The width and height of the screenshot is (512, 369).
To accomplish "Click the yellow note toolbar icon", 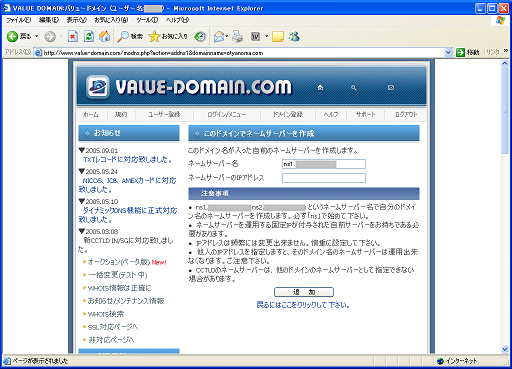I will click(278, 36).
